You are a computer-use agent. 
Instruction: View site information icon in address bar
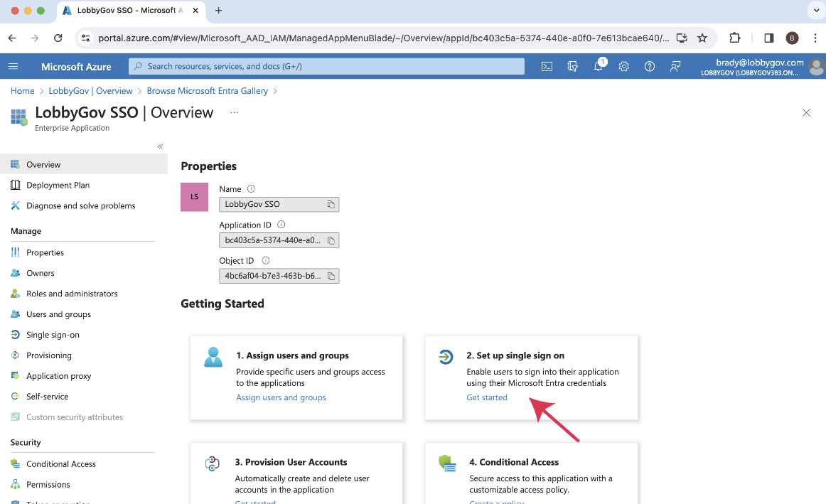(x=85, y=38)
